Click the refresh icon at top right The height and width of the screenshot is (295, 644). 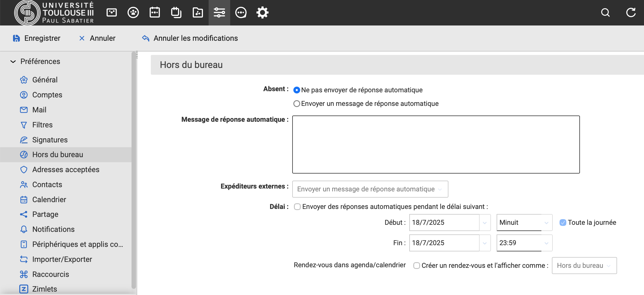[631, 12]
